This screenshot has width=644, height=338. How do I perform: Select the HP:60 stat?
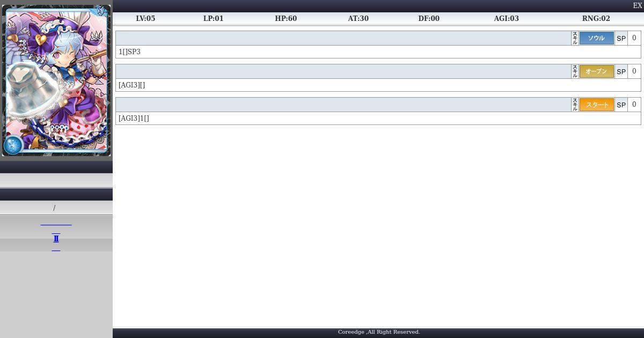click(x=286, y=18)
